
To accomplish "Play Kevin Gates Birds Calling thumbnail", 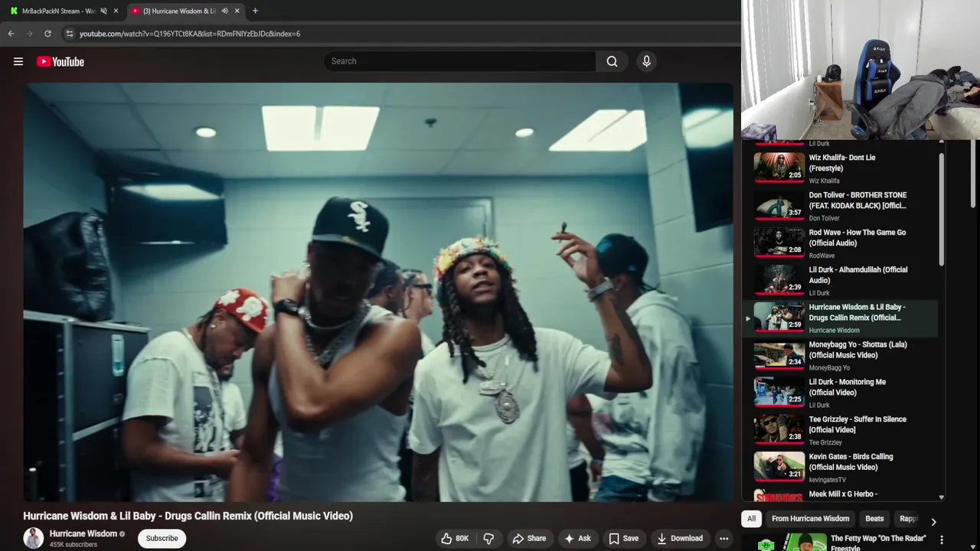I will [779, 467].
